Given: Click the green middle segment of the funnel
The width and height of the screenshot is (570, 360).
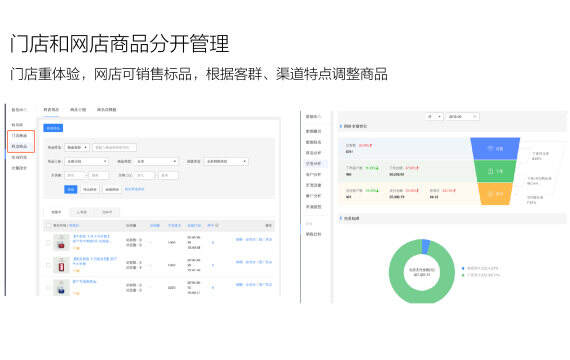Looking at the screenshot, I should pyautogui.click(x=495, y=171).
